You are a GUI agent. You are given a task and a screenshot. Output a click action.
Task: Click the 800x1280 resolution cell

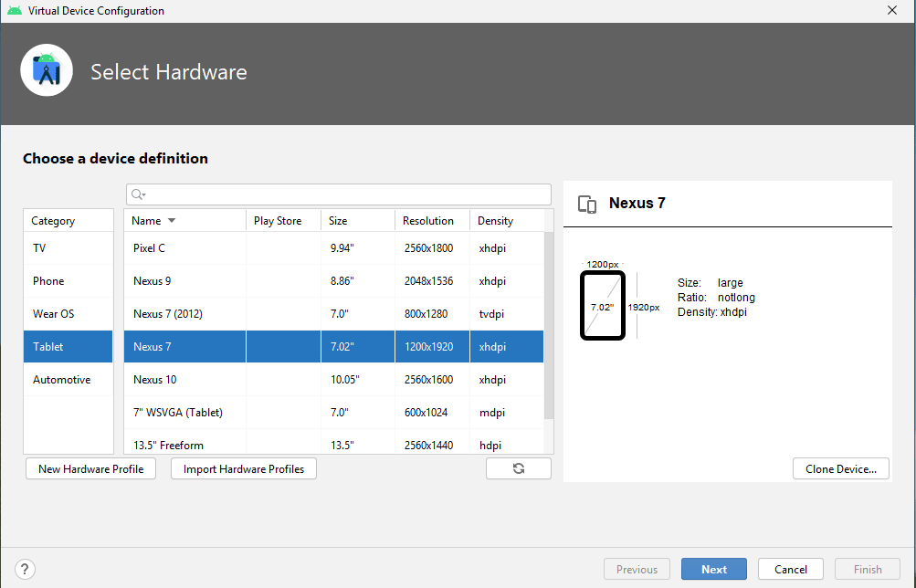click(x=432, y=313)
